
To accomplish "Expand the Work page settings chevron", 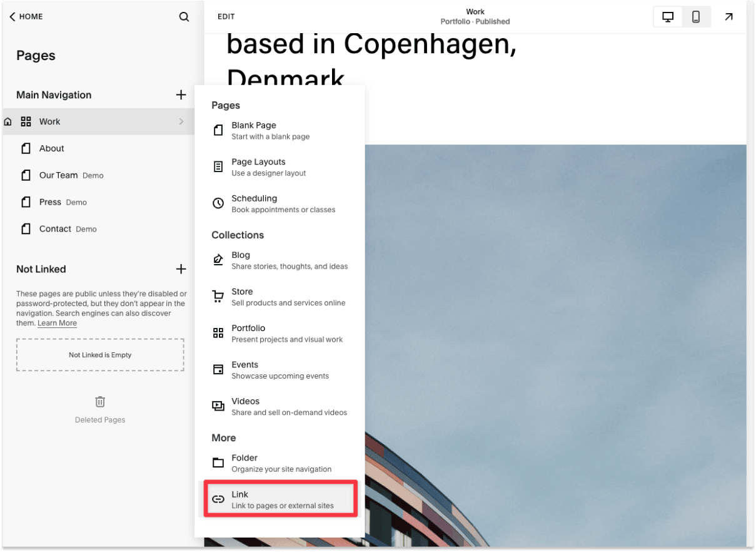I will pyautogui.click(x=182, y=121).
